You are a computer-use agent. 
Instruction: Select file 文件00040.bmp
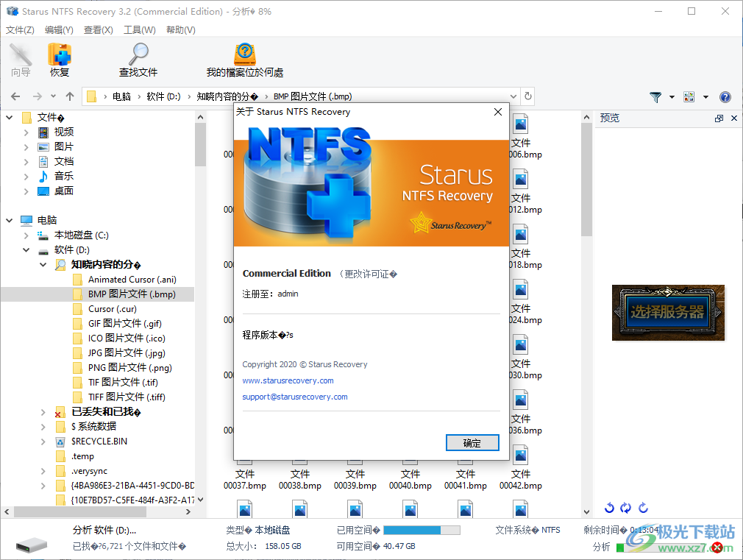click(x=410, y=479)
